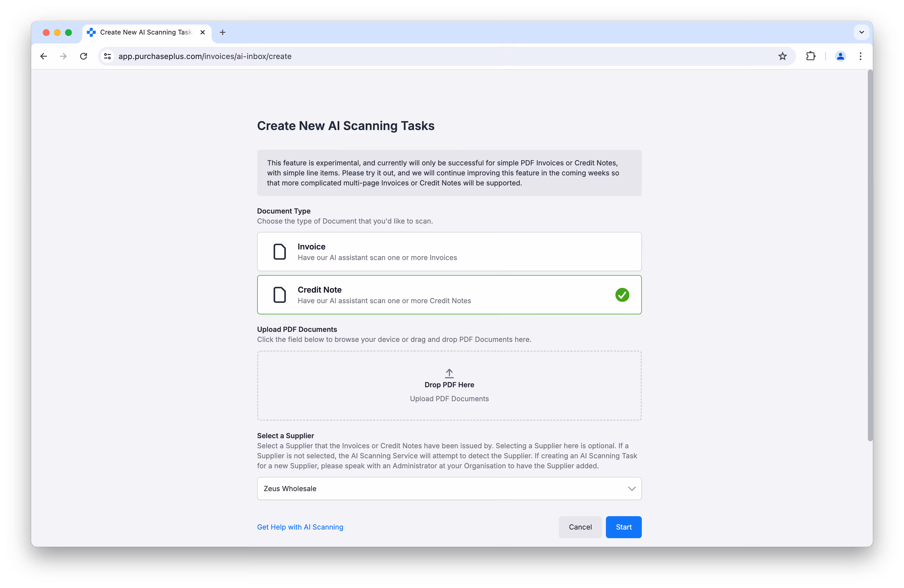
Task: Open the Chrome profile avatar icon
Action: [x=840, y=56]
